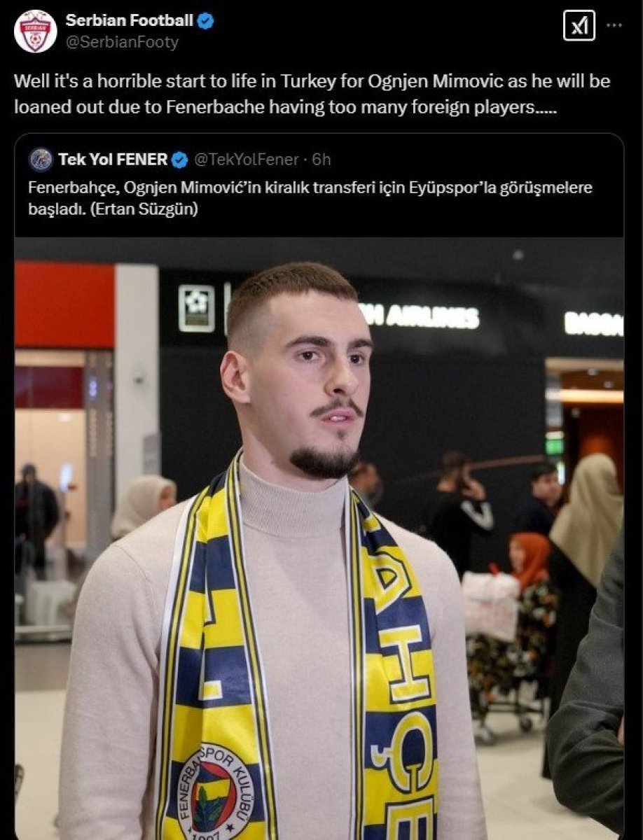Open the Serbian Football display name link
Image resolution: width=643 pixels, height=840 pixels.
(129, 21)
